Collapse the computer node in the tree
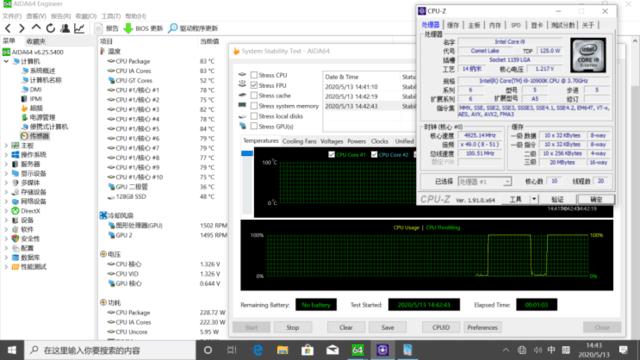Screen dimensions: 640x360 [6, 61]
